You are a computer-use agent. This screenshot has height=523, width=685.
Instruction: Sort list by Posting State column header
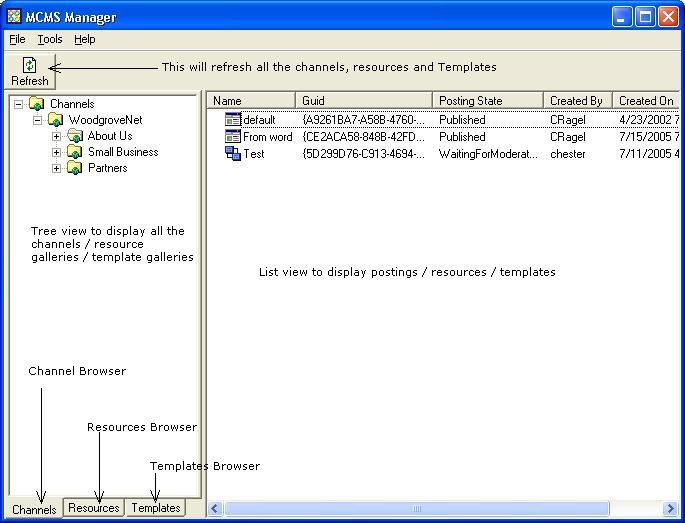[x=488, y=101]
